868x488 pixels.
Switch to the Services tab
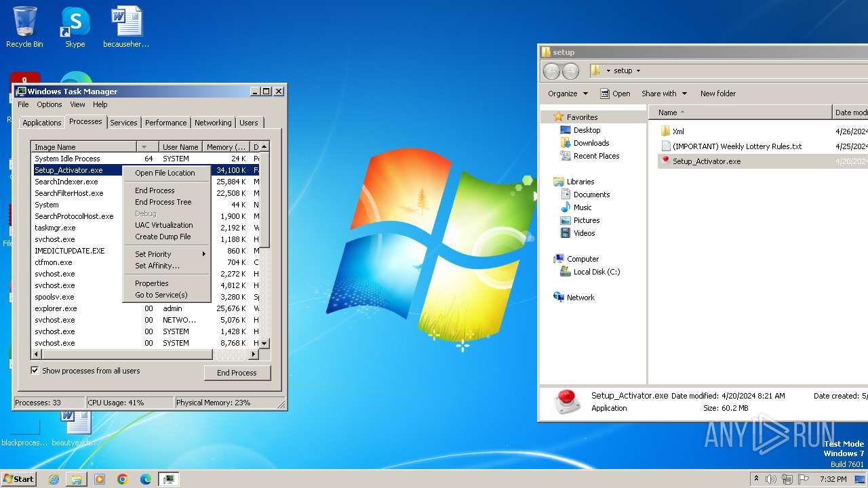[123, 123]
